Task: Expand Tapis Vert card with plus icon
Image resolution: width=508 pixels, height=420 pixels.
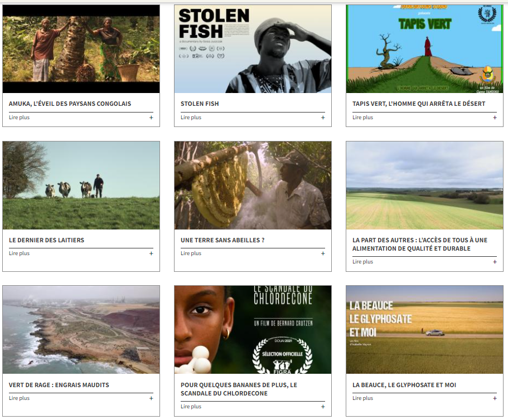Action: [495, 118]
